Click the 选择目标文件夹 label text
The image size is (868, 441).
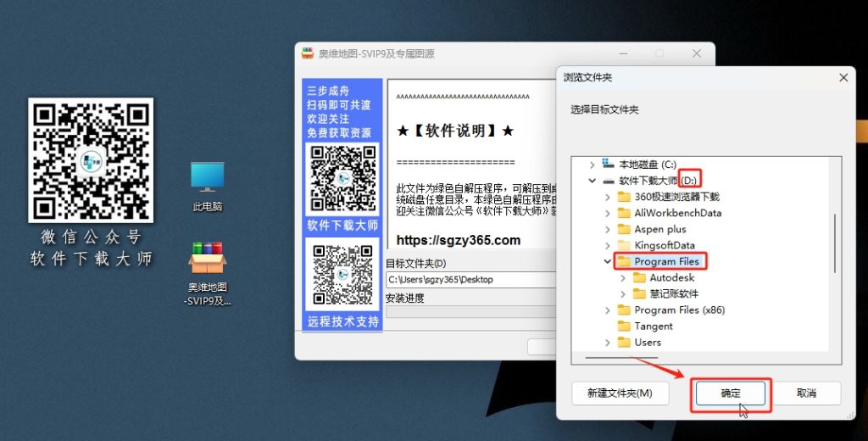[604, 109]
